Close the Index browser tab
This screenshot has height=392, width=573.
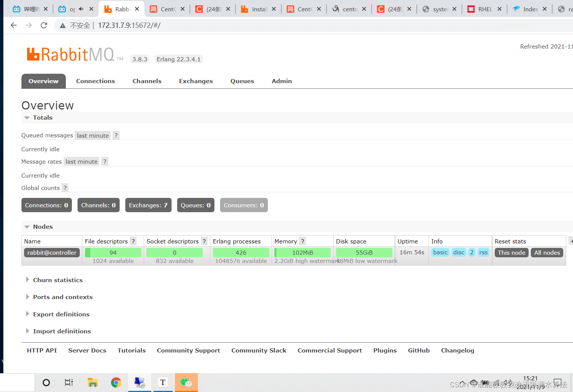(544, 9)
